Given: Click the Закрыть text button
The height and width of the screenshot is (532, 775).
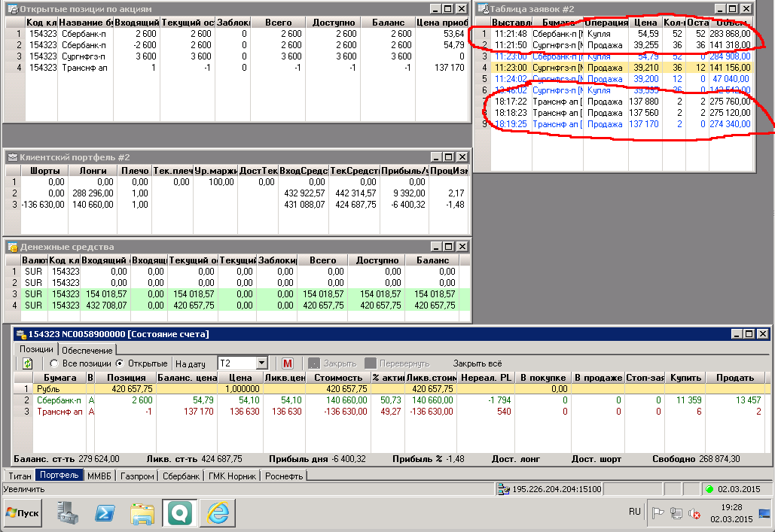Looking at the screenshot, I should point(340,363).
